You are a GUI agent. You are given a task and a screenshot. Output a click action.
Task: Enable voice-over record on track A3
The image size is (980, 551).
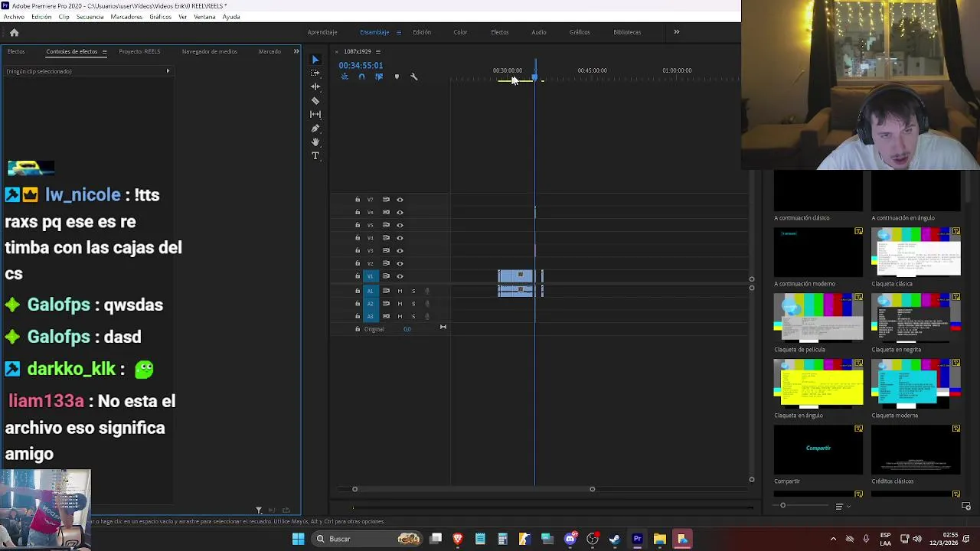tap(427, 316)
